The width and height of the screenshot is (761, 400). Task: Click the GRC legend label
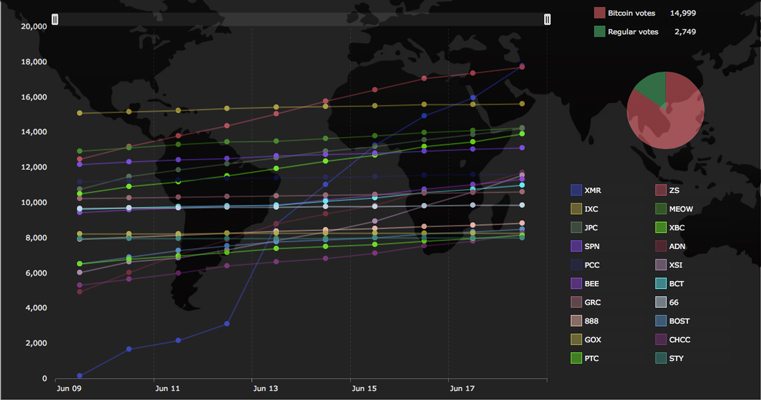[x=593, y=302]
